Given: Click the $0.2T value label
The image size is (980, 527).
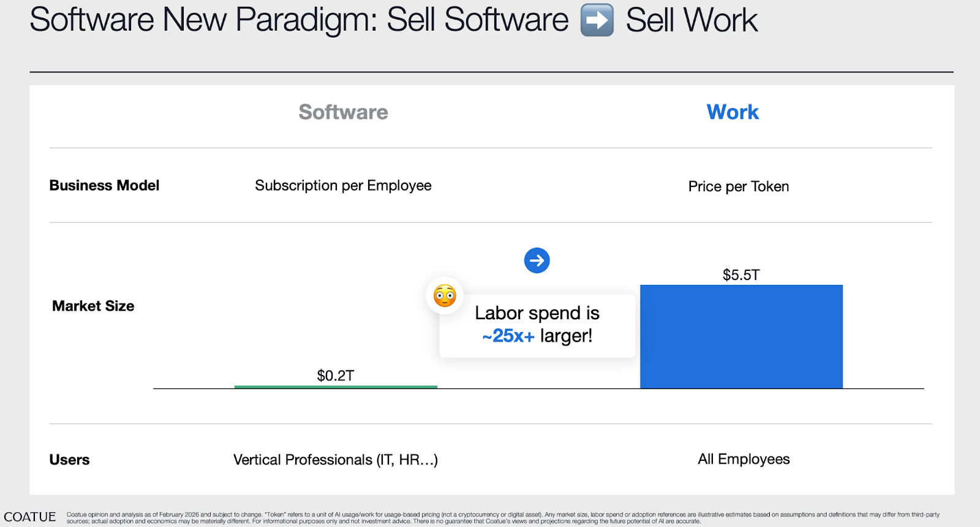Looking at the screenshot, I should coord(336,376).
